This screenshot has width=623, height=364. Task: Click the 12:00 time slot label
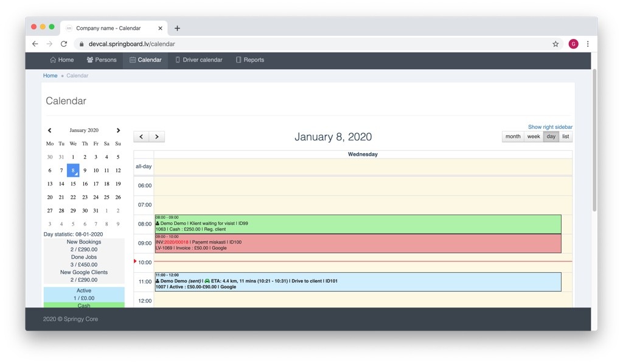point(145,301)
